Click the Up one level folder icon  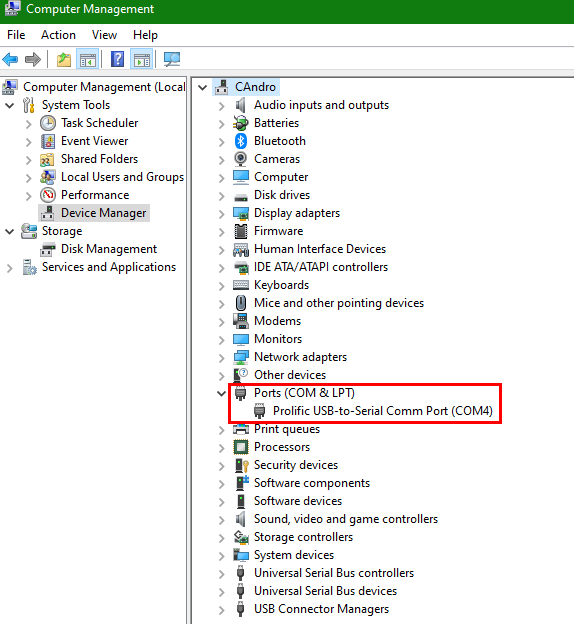point(64,60)
